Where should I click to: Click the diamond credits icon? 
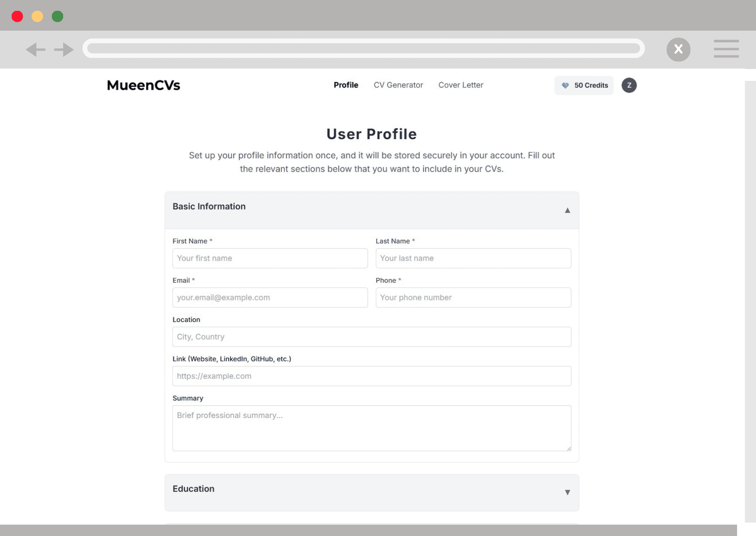coord(565,86)
